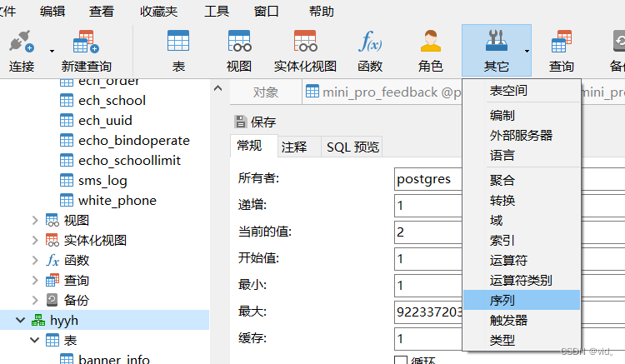This screenshot has height=364, width=625.
Task: Open the 角色 roles toolbar button
Action: click(431, 51)
